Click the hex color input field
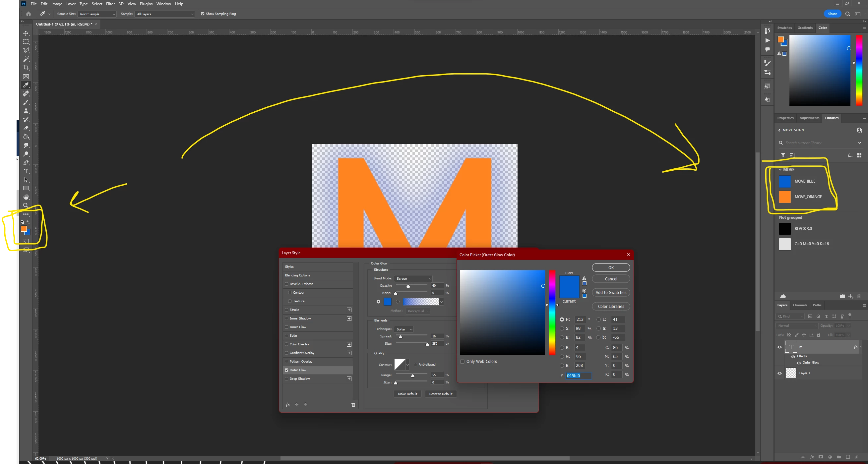Image resolution: width=868 pixels, height=464 pixels. [578, 376]
